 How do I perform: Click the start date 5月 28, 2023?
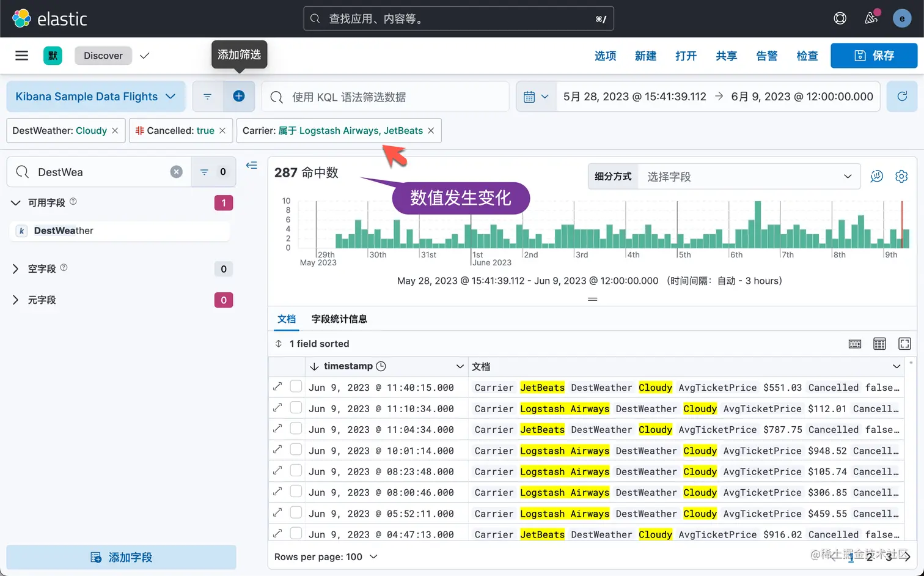click(x=634, y=97)
